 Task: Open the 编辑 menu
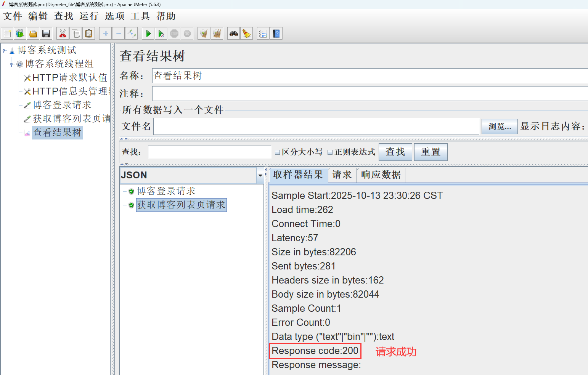tap(38, 16)
